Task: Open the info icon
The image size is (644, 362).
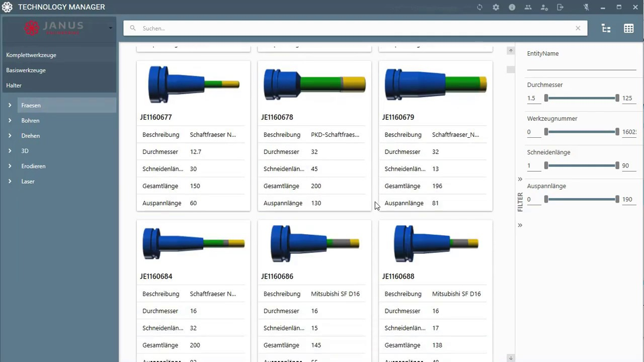Action: pyautogui.click(x=512, y=7)
